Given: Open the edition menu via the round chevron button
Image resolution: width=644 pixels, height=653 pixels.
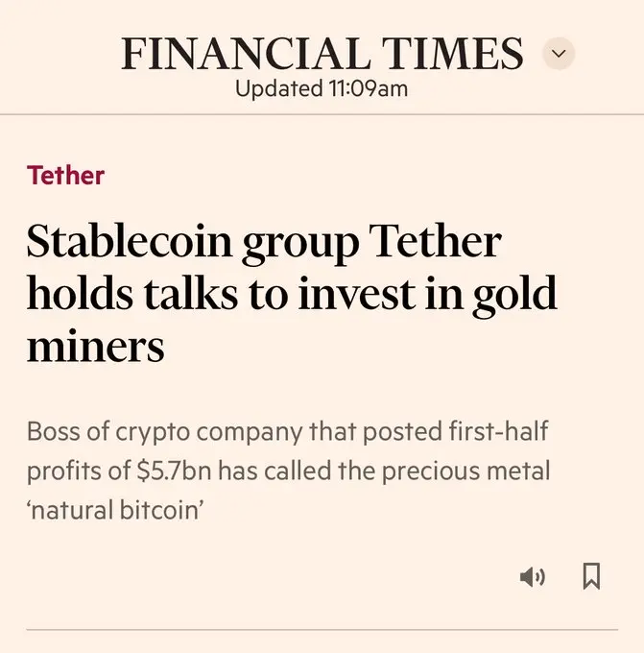Looking at the screenshot, I should click(559, 54).
